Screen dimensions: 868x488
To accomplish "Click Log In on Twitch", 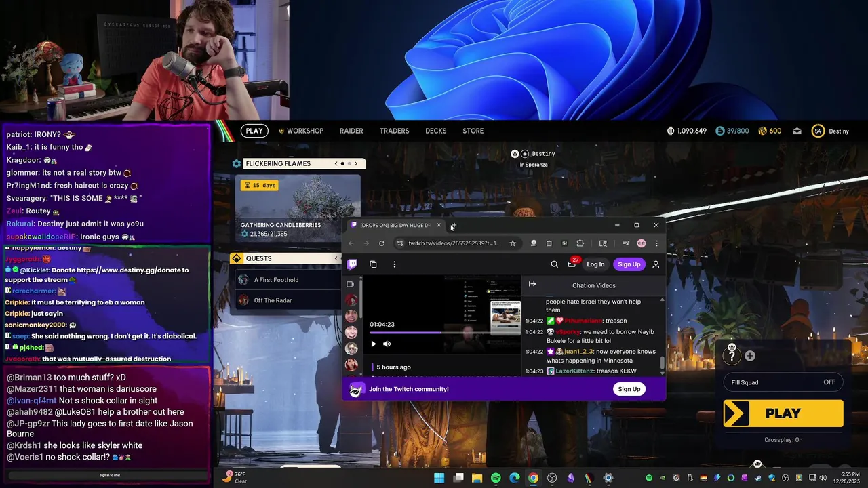I will 595,264.
